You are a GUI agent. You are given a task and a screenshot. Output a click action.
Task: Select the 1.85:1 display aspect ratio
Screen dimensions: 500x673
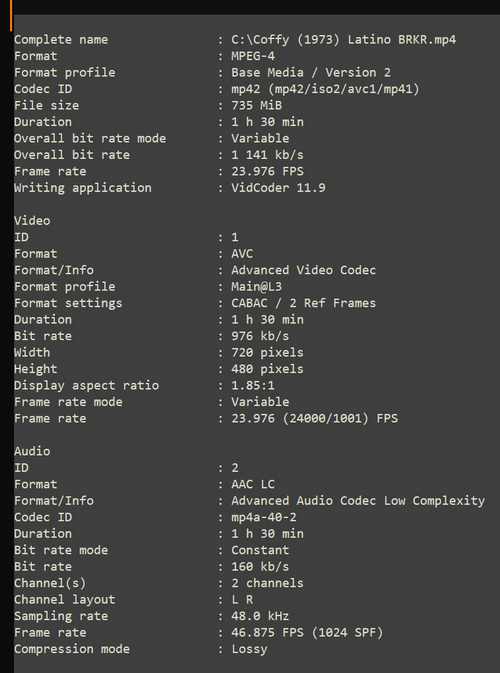[x=253, y=385]
